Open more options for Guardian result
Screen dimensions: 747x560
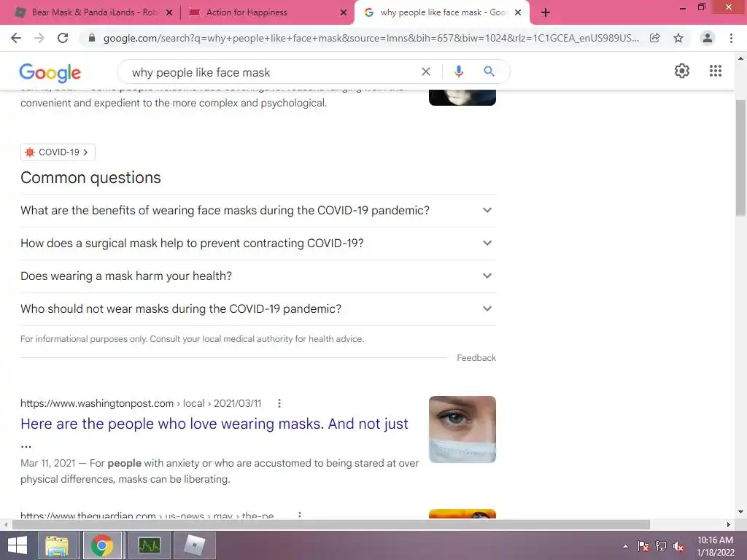(x=300, y=515)
